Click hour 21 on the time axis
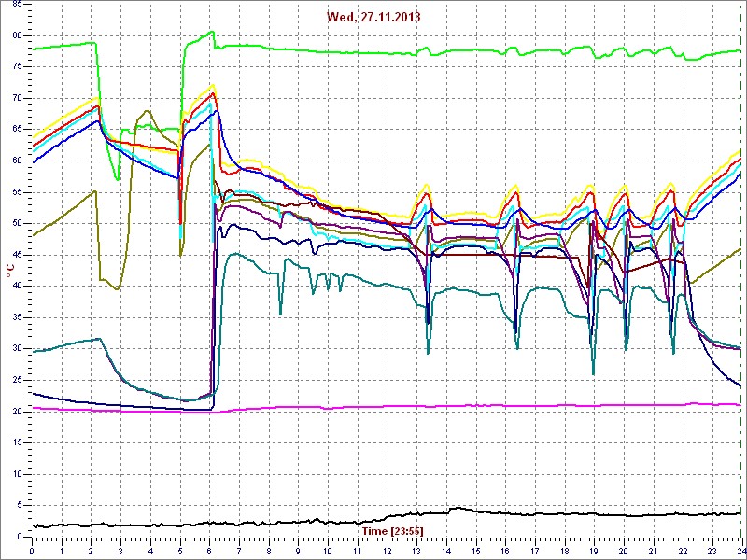This screenshot has width=747, height=560. tap(653, 551)
